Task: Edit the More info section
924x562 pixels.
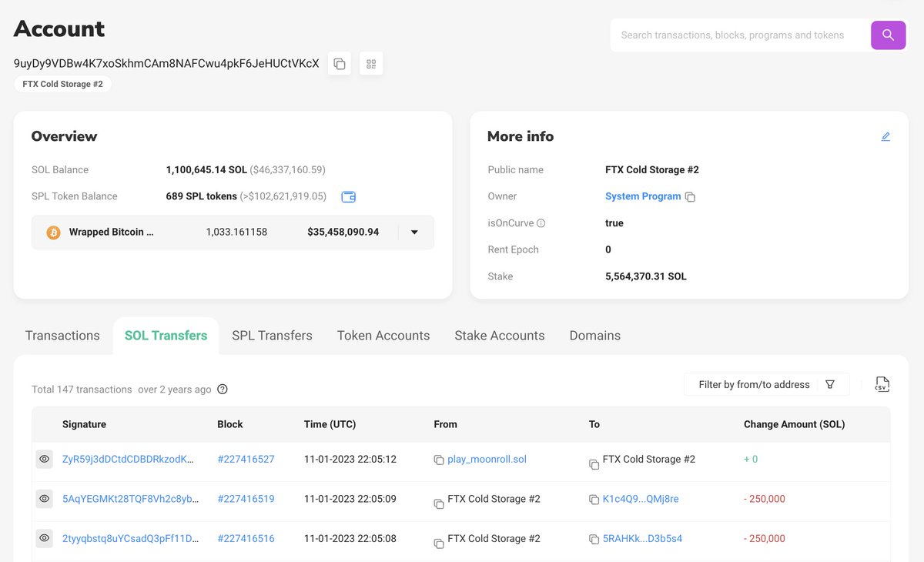Action: 885,136
